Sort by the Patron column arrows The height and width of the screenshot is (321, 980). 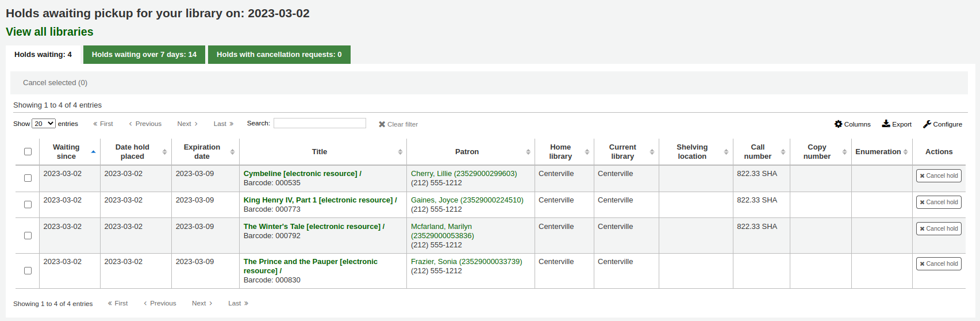click(x=528, y=152)
